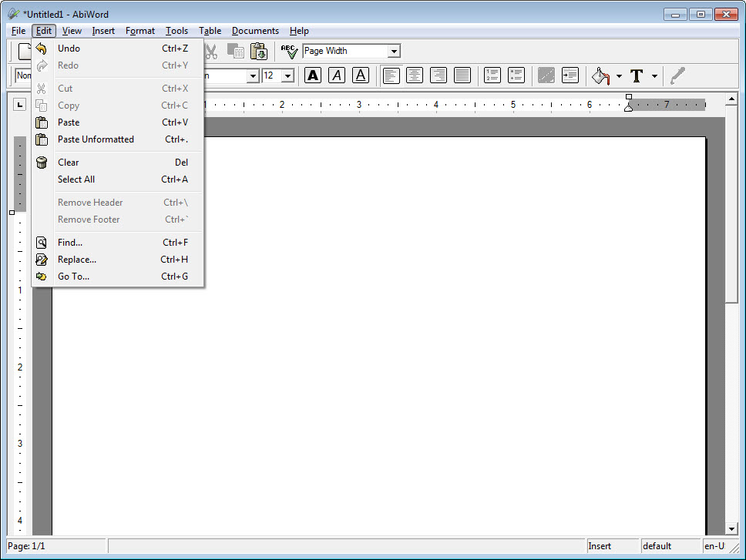Insert a bulleted list
Image resolution: width=746 pixels, height=560 pixels.
point(516,75)
